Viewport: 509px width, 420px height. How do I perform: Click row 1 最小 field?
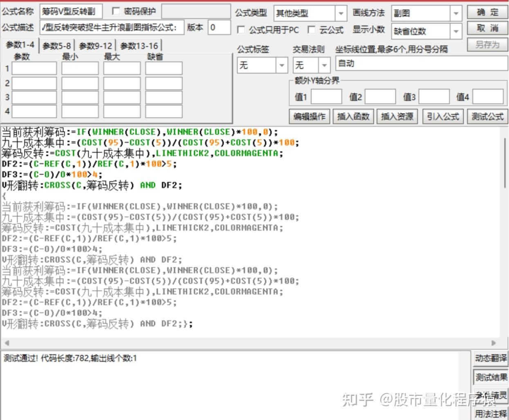point(80,68)
